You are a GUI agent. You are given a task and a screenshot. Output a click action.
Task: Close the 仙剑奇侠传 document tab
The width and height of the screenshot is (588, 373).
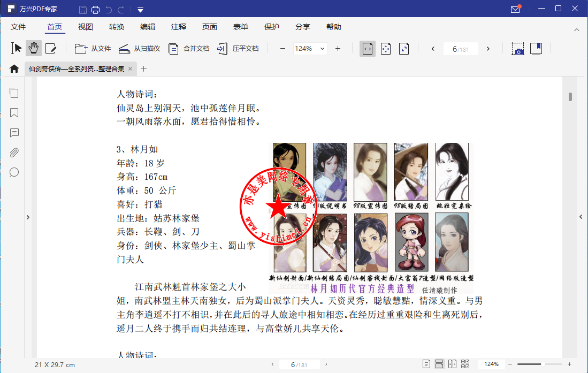click(130, 68)
